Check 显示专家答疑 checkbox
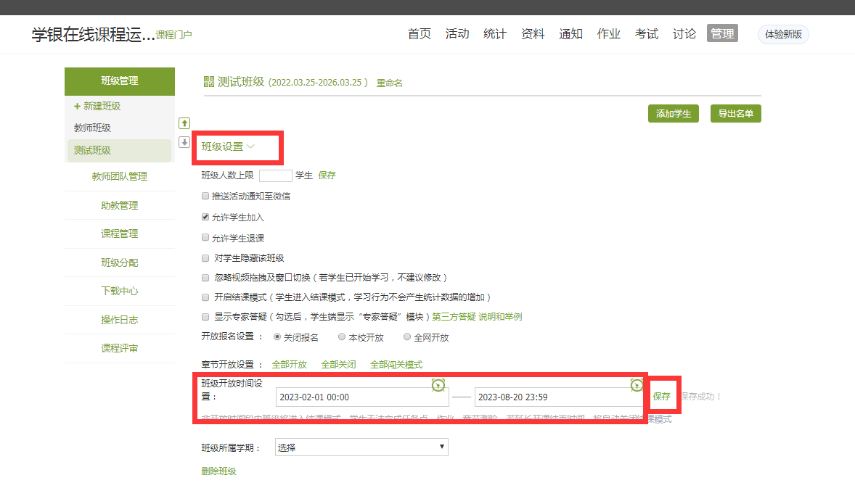The image size is (855, 504). click(x=205, y=317)
